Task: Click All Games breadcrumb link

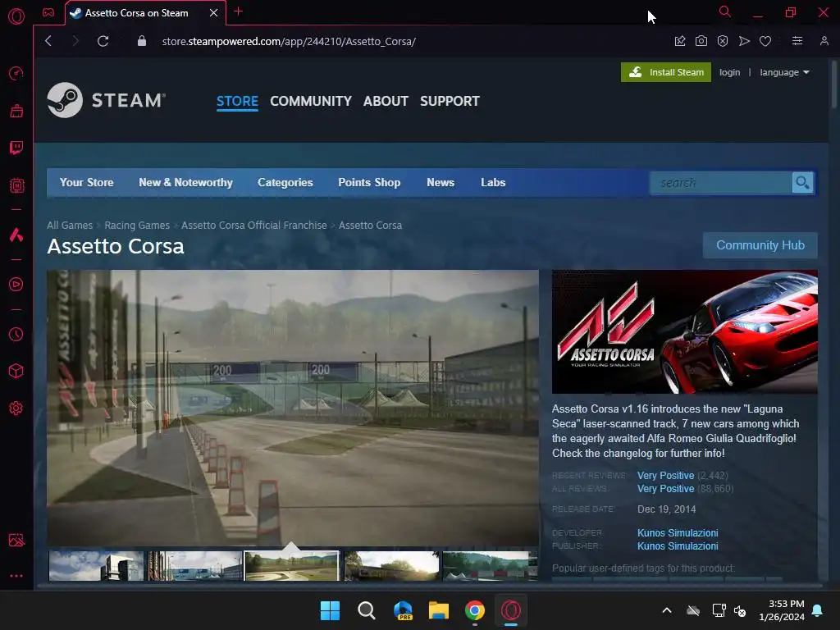Action: (x=70, y=226)
